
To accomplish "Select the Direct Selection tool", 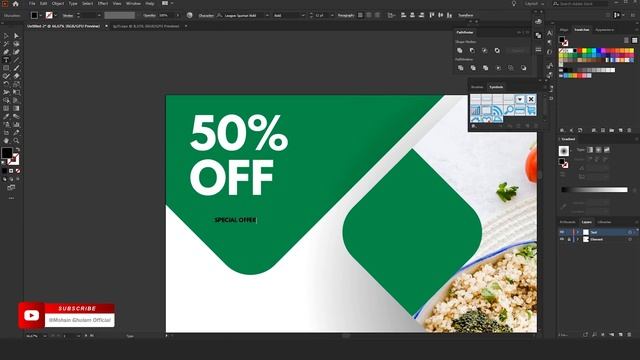I will click(x=16, y=36).
